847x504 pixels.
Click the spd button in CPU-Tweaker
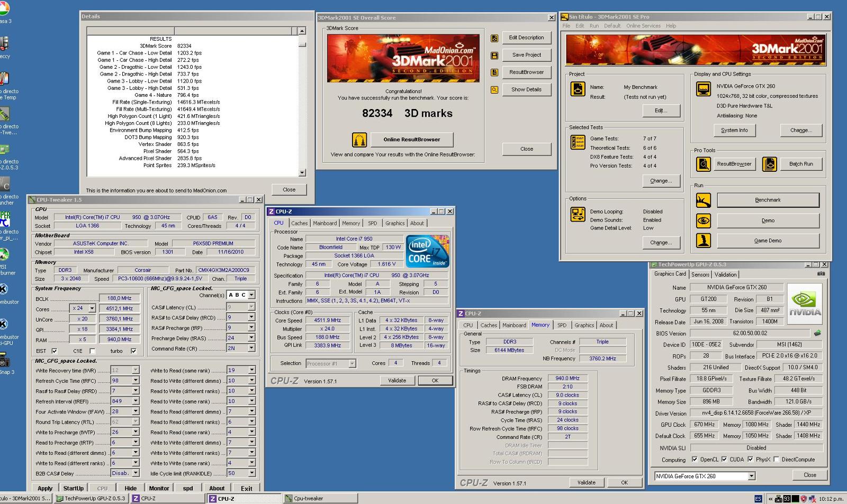tap(188, 488)
